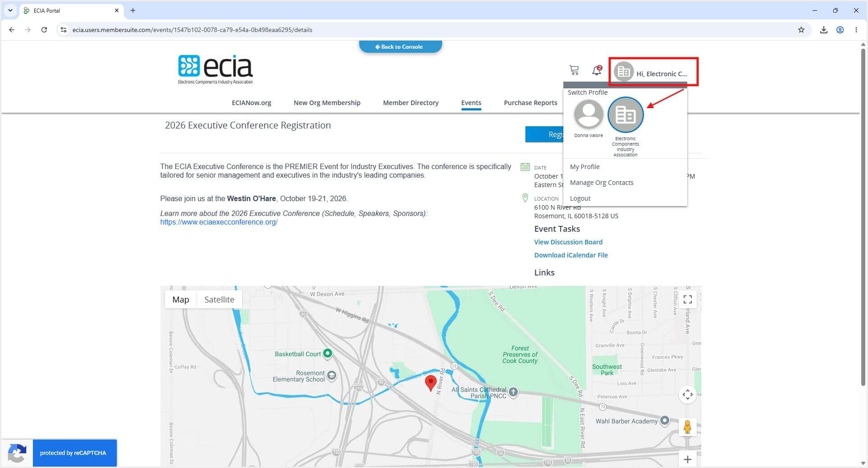Go to New Org Membership
The height and width of the screenshot is (468, 868).
327,103
